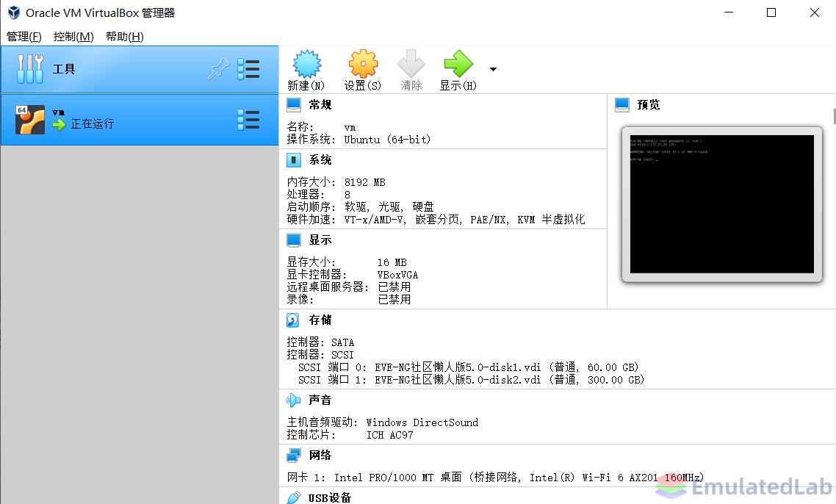Click SCSI port 0 disk1.vdi entry

[468, 367]
